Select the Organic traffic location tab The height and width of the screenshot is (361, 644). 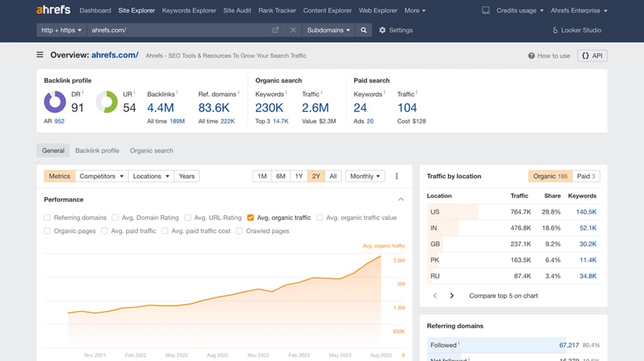(551, 176)
